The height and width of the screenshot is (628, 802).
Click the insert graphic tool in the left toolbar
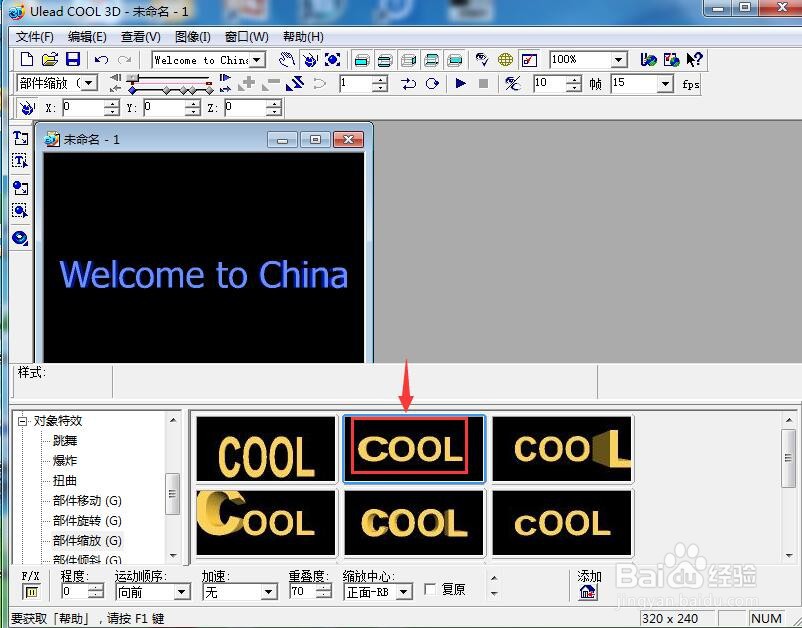point(20,188)
